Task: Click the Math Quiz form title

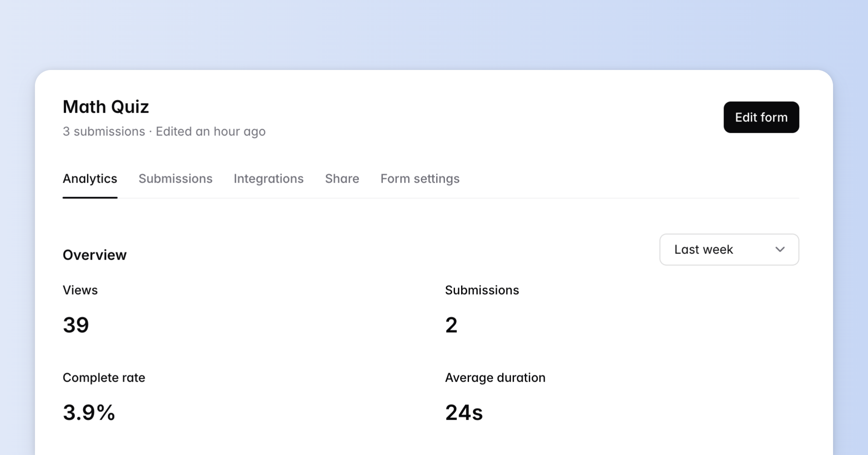Action: [106, 106]
